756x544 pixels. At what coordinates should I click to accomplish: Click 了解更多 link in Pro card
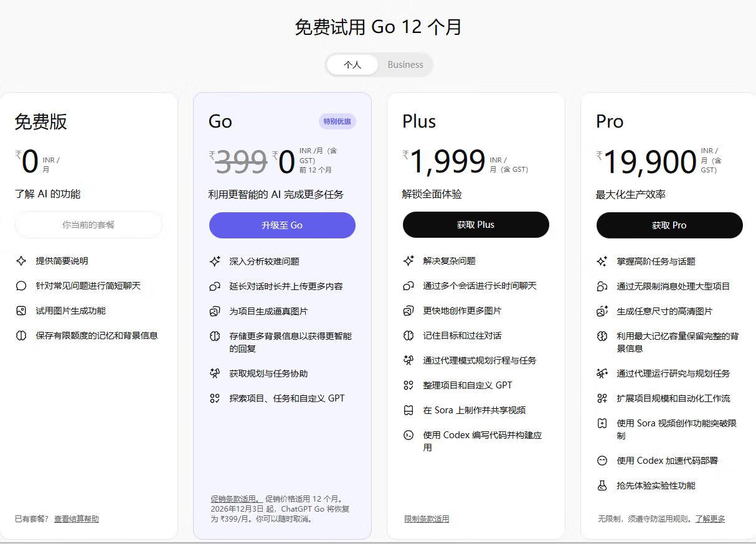click(710, 518)
